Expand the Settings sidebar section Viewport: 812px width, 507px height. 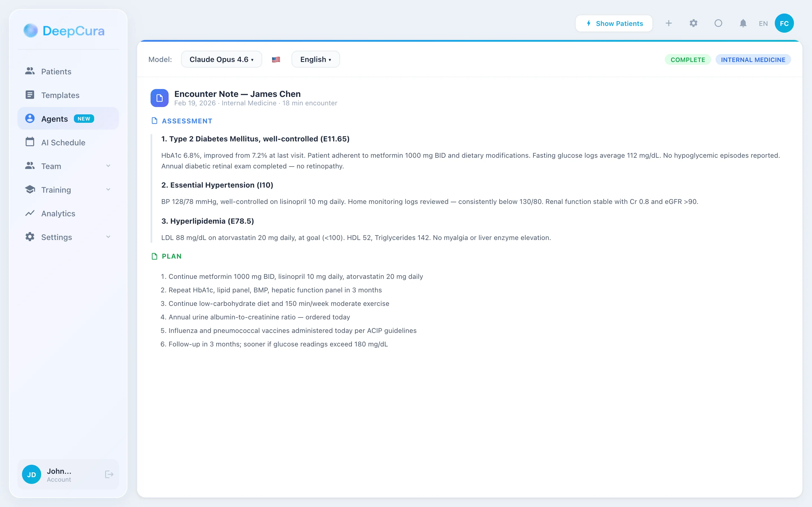108,237
